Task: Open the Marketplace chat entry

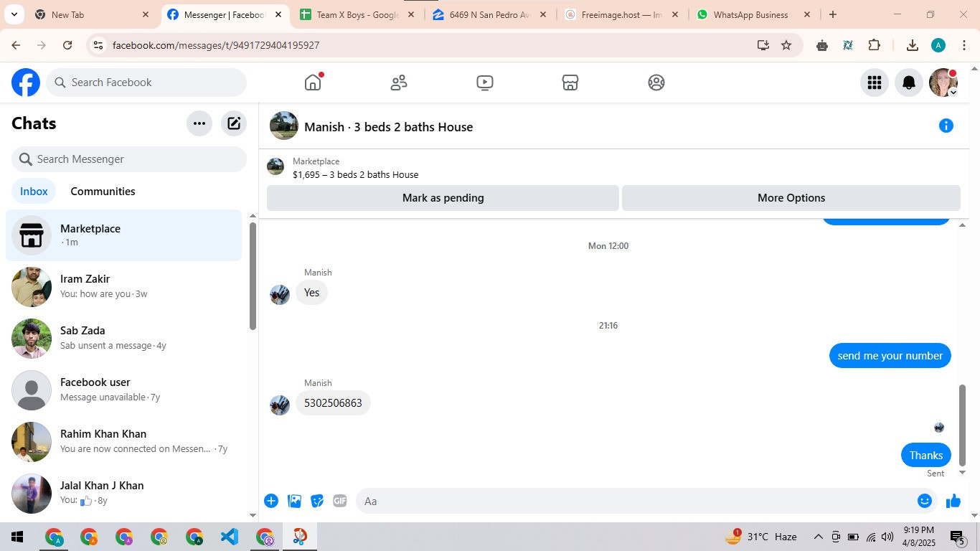Action: coord(123,235)
